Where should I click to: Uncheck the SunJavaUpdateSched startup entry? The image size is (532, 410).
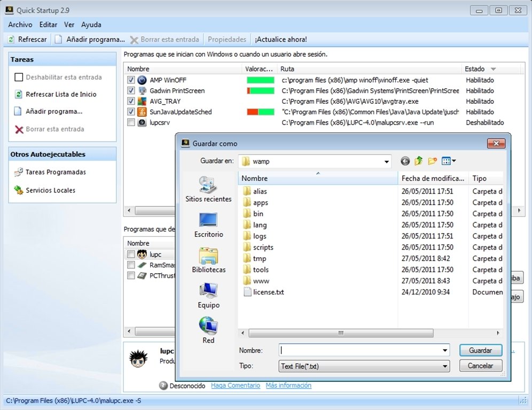(x=131, y=112)
